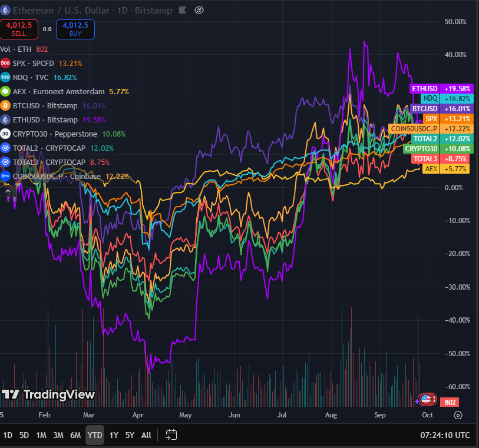Select CRYPTO30 · Pepperstone legend entry

pos(55,134)
